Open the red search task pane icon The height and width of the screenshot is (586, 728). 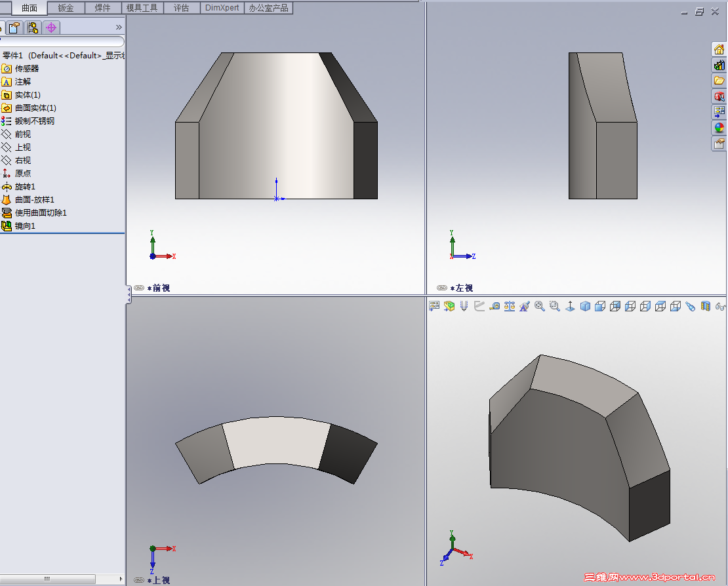pyautogui.click(x=719, y=96)
